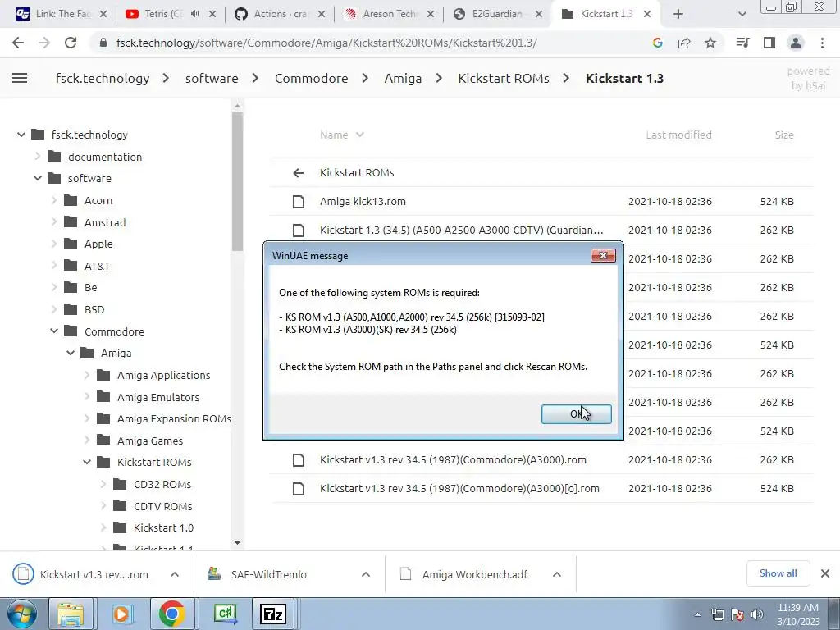Sort the list by Name column
840x630 pixels.
tap(342, 135)
